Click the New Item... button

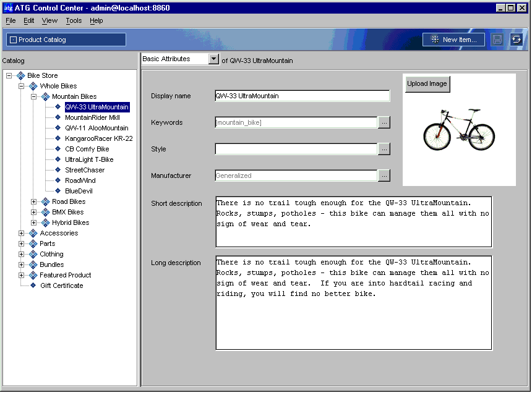(453, 40)
